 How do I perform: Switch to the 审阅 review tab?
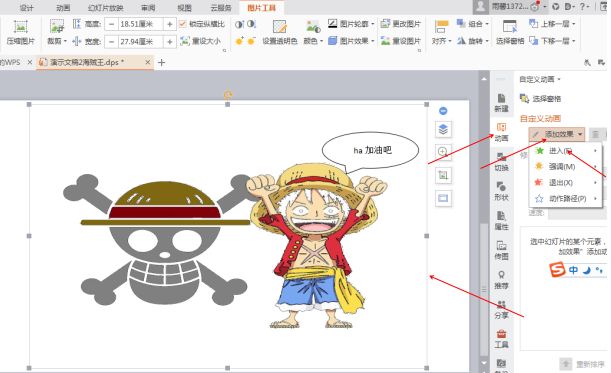[x=148, y=7]
